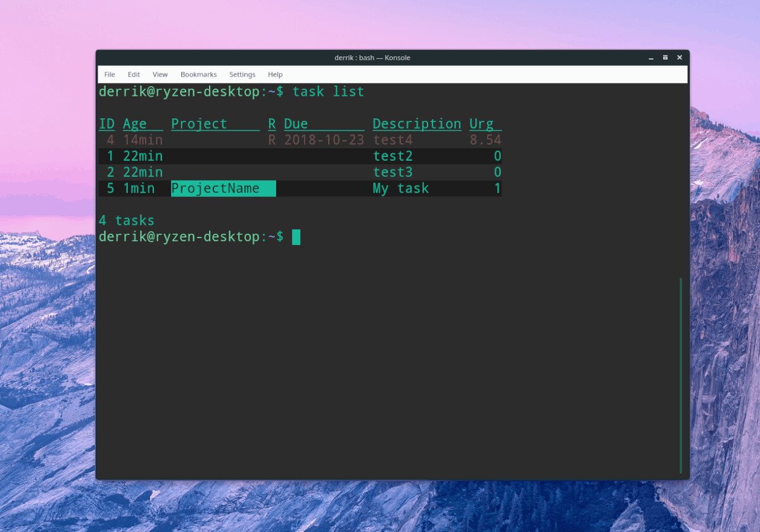The width and height of the screenshot is (760, 532).
Task: Click the '4 tasks' summary line
Action: click(127, 221)
